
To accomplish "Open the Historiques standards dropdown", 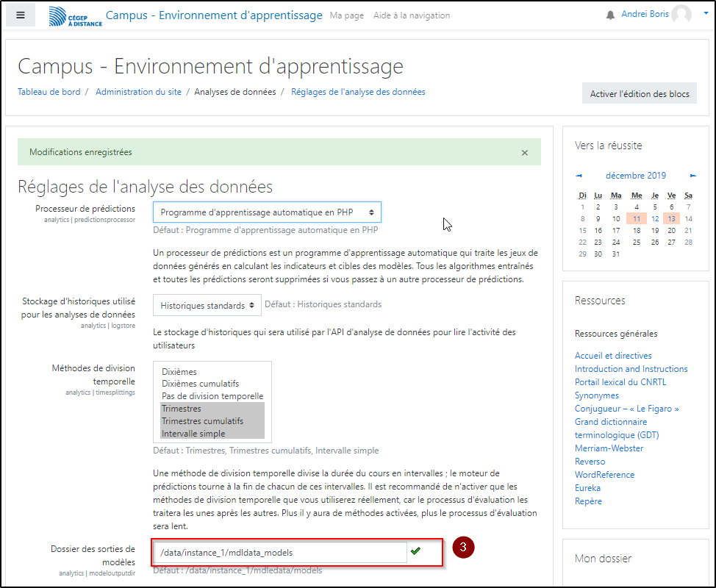I will (207, 304).
